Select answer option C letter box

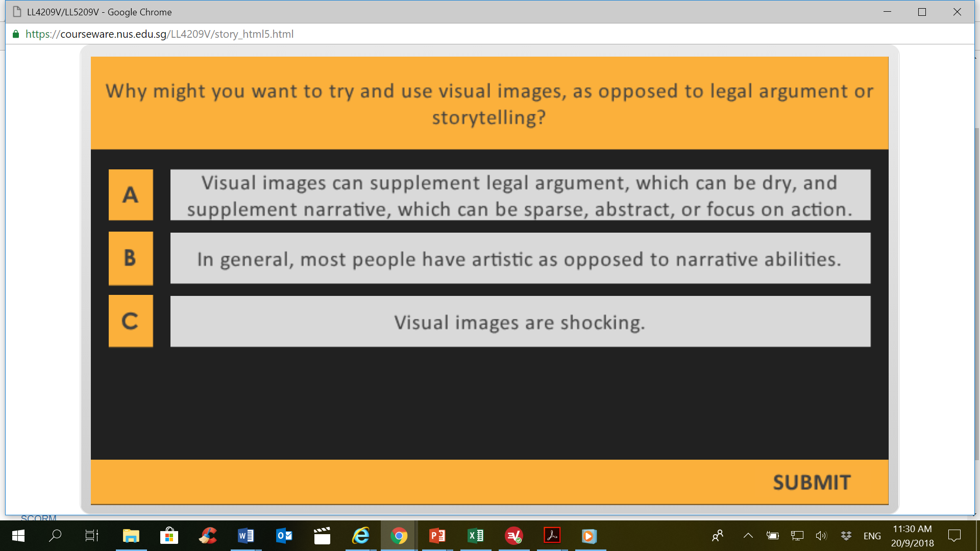[x=131, y=321]
